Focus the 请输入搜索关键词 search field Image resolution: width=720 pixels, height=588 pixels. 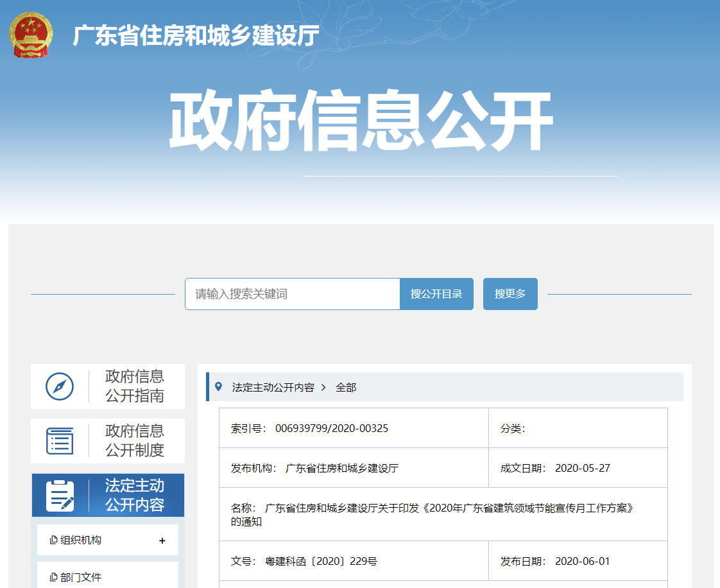click(x=293, y=294)
